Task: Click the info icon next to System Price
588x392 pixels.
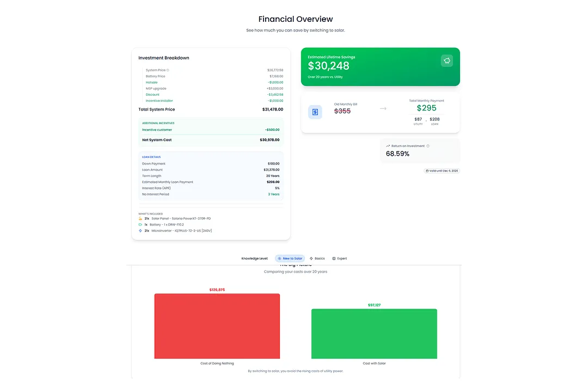Action: 169,70
